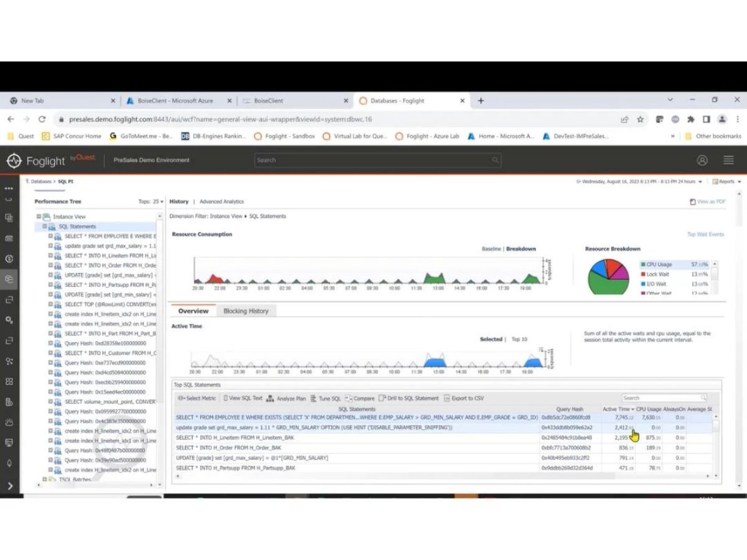This screenshot has height=560, width=747.
Task: Select the 'SELECT * INTO H_Order FROM H_Order_BAK' table row
Action: tap(444, 448)
